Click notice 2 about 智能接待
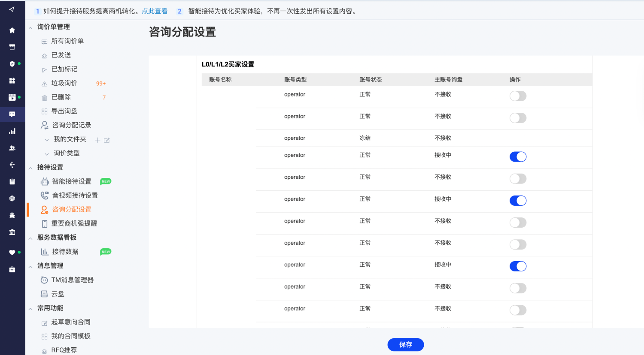Image resolution: width=644 pixels, height=355 pixels. [x=272, y=11]
